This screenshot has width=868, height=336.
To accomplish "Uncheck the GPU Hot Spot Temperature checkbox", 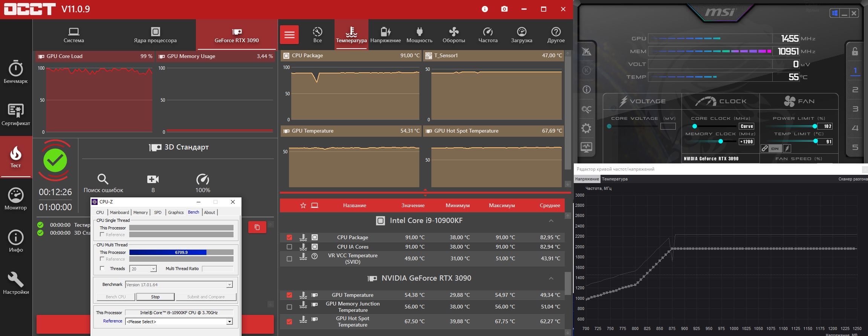I will tap(289, 322).
